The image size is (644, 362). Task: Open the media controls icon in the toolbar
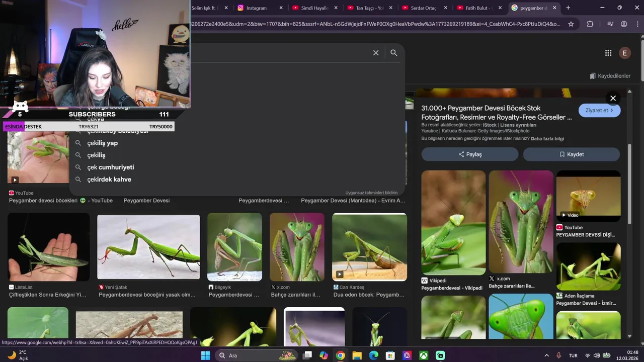[610, 24]
